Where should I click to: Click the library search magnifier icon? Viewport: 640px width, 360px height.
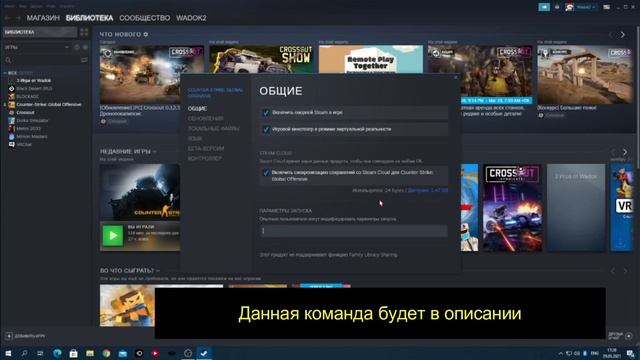pyautogui.click(x=8, y=60)
